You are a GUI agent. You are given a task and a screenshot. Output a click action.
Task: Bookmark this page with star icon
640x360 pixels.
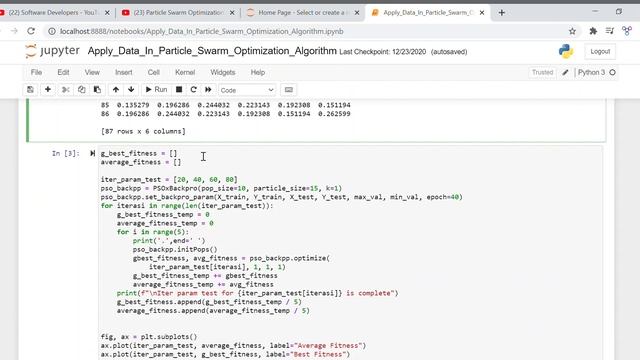(x=572, y=31)
